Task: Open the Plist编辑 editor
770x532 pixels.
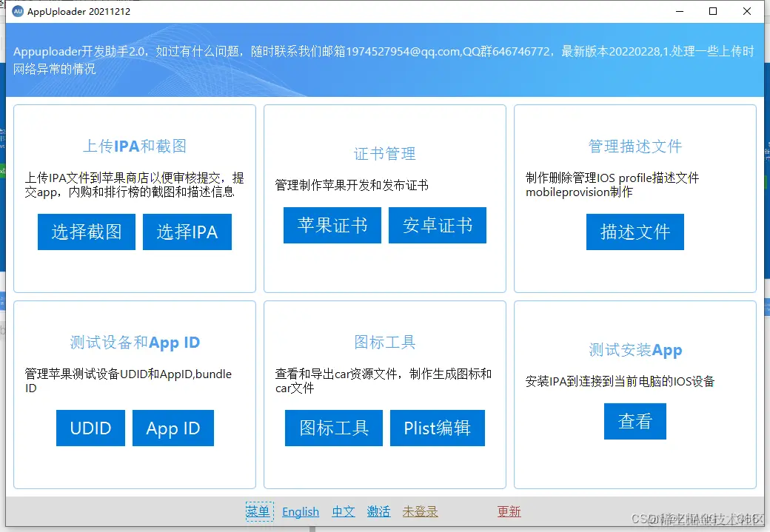Action: pos(438,428)
